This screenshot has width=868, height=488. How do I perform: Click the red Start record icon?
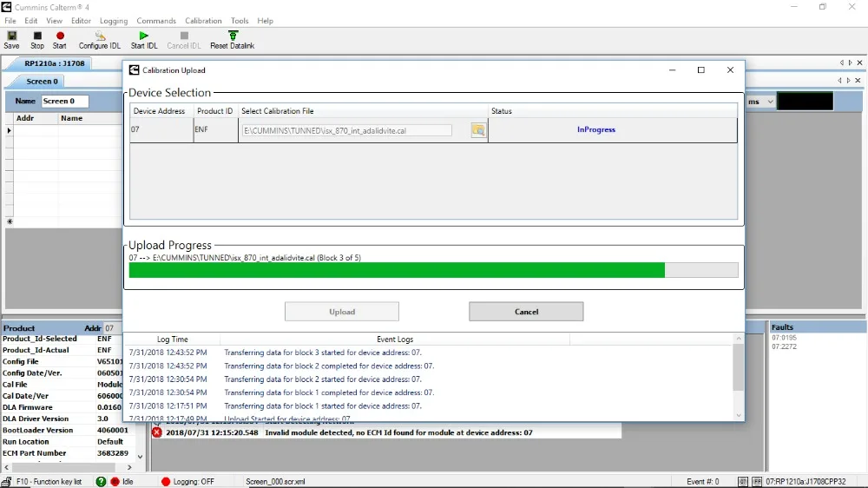point(60,36)
